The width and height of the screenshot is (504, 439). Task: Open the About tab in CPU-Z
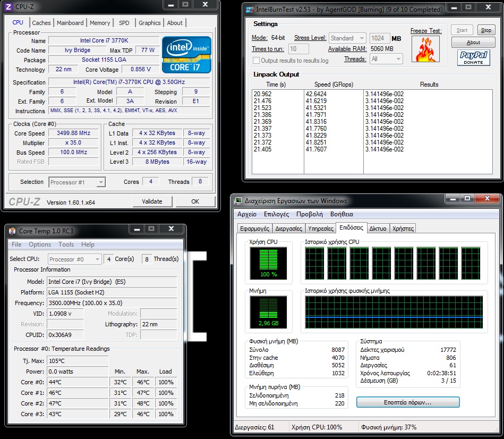175,23
